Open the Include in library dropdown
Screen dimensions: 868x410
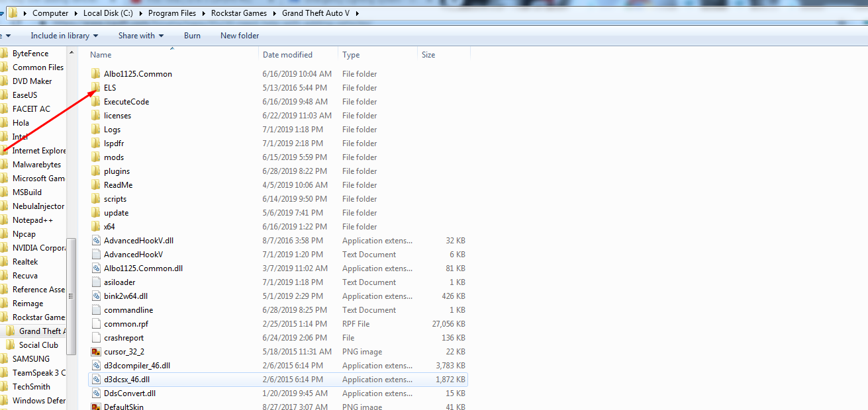coord(64,36)
